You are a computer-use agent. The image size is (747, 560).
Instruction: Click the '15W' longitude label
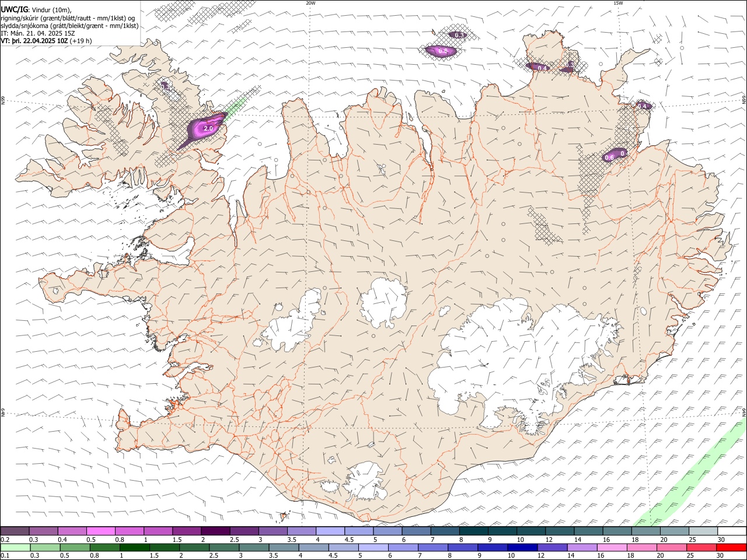point(618,3)
